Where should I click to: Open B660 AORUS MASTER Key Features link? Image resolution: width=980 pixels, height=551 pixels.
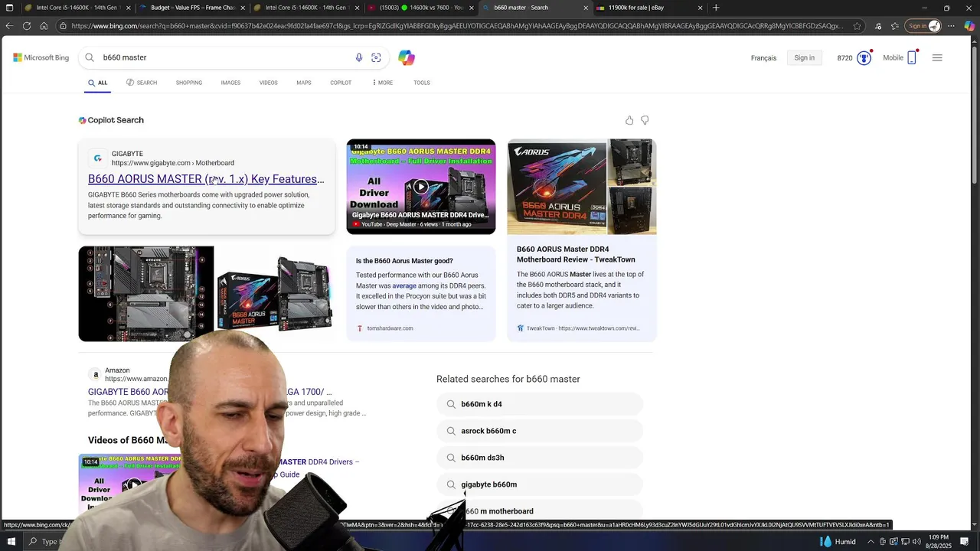(x=206, y=179)
